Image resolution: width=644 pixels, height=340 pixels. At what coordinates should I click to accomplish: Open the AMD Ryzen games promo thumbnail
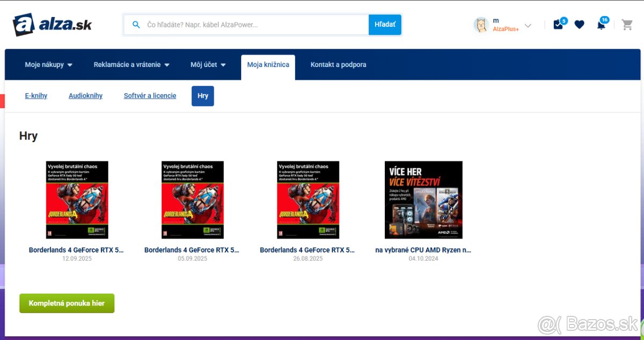pyautogui.click(x=423, y=200)
